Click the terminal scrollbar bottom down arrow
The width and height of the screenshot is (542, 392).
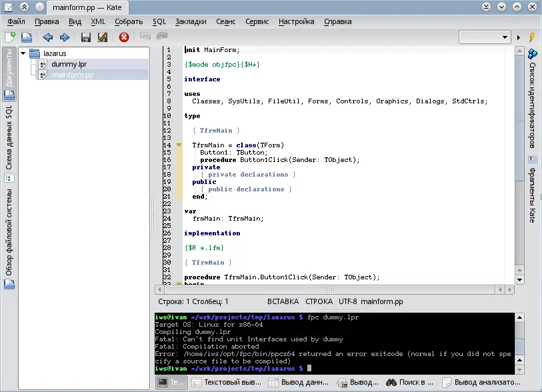coord(519,370)
